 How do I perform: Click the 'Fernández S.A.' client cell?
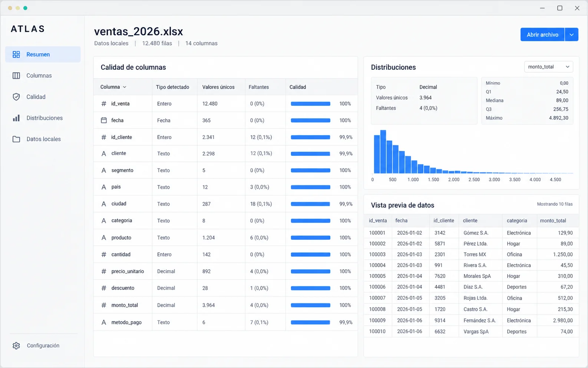[x=480, y=321]
